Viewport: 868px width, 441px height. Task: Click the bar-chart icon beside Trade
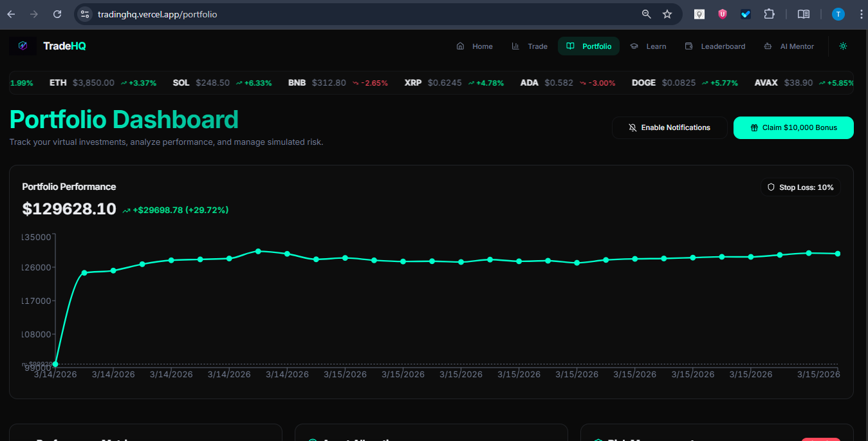point(515,46)
